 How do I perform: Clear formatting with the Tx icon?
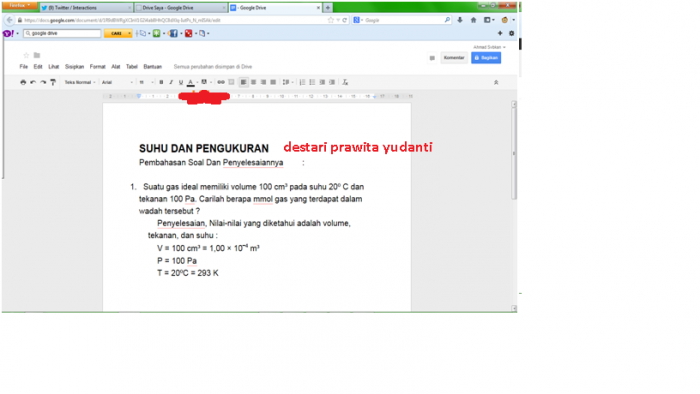(x=345, y=82)
